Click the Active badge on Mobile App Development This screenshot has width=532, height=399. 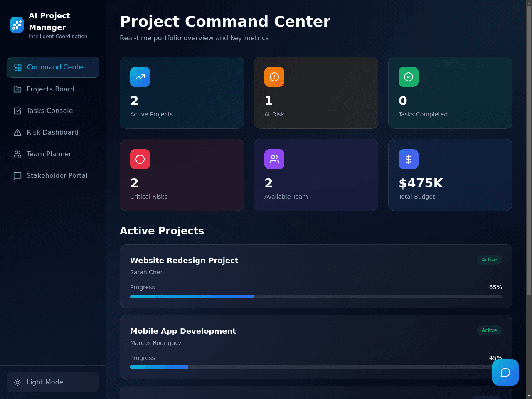coord(489,330)
